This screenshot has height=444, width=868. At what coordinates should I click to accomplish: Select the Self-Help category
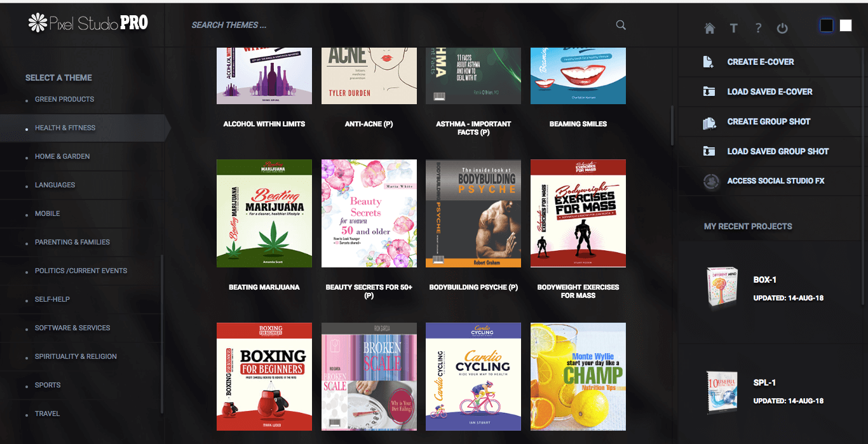click(x=52, y=299)
